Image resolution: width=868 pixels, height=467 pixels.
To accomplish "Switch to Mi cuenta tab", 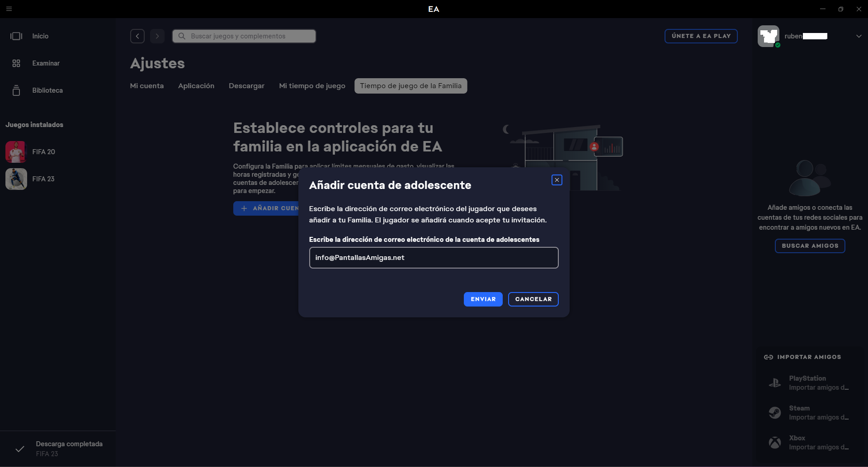I will (x=147, y=86).
